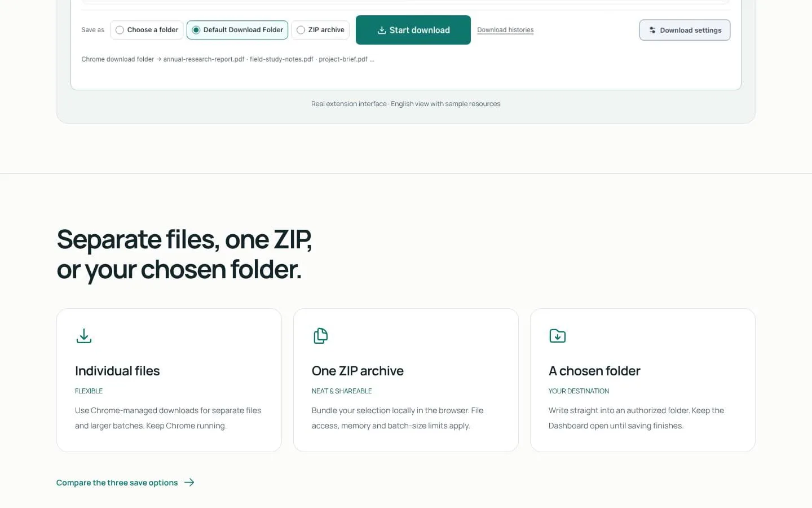812x508 pixels.
Task: Click the sliders icon in Download settings
Action: pos(652,30)
